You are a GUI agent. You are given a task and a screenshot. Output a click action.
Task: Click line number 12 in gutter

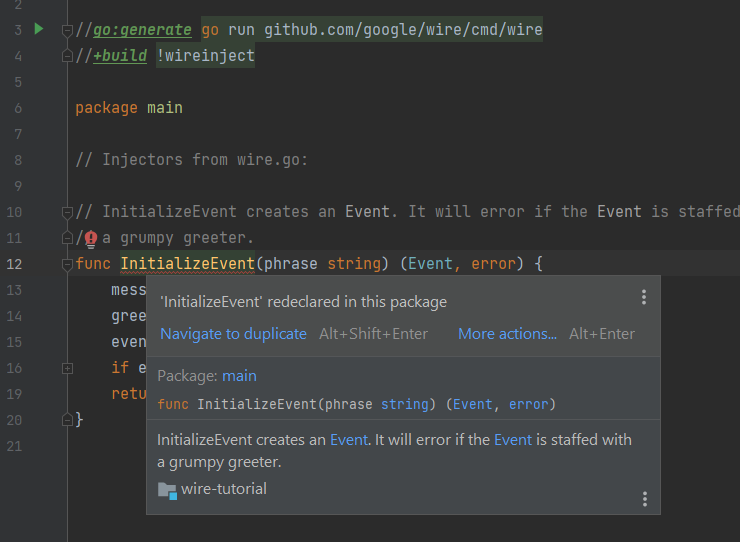click(14, 264)
